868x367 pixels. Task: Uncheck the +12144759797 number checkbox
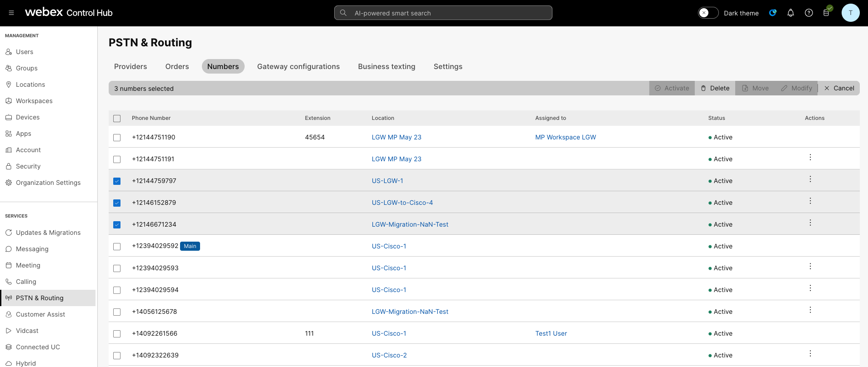117,181
